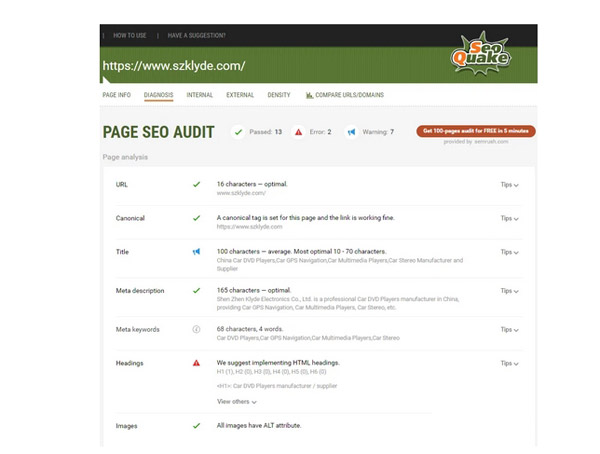The image size is (600, 454).
Task: Open the Density tab
Action: coord(279,95)
